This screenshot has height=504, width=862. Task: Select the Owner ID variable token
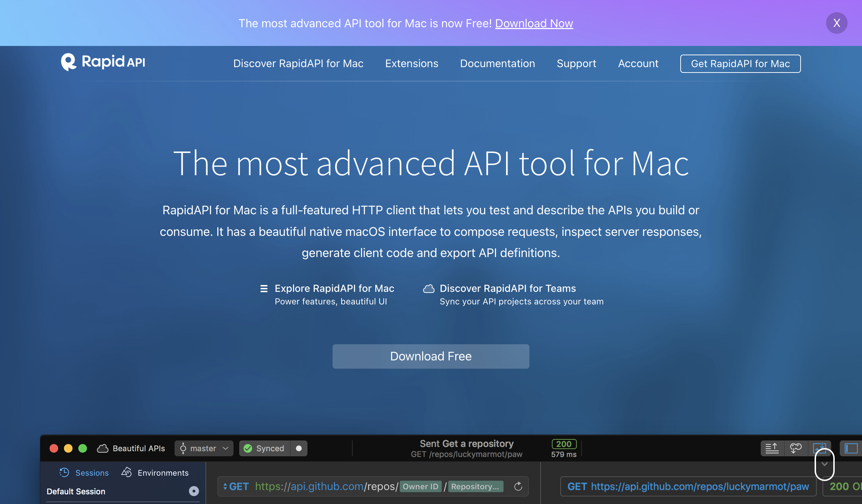421,486
